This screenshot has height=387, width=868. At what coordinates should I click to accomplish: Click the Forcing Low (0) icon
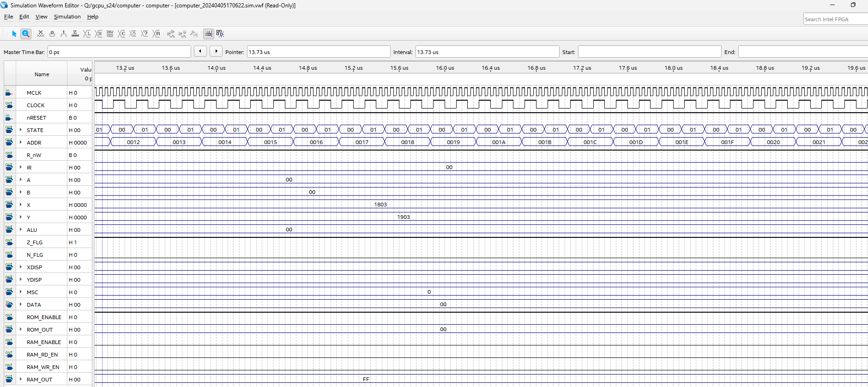click(x=52, y=34)
